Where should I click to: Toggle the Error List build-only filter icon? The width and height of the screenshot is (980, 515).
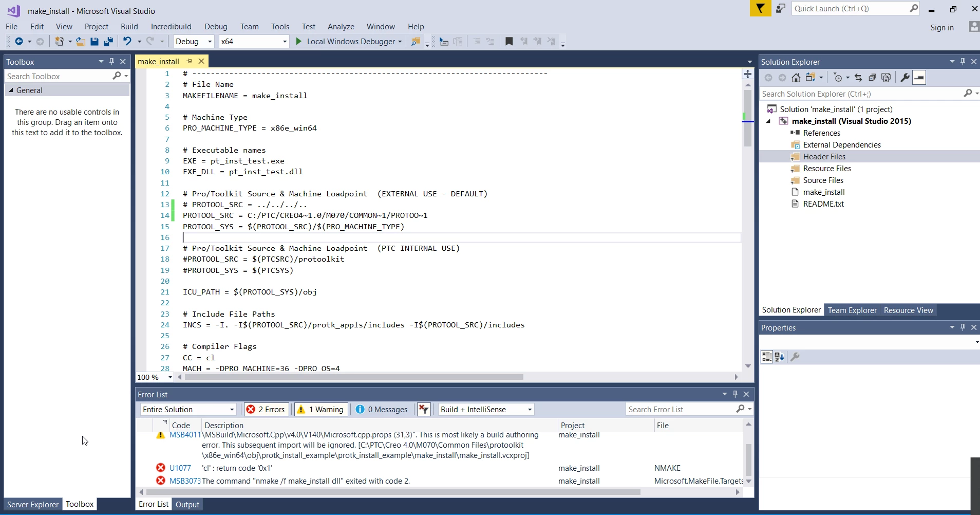424,410
